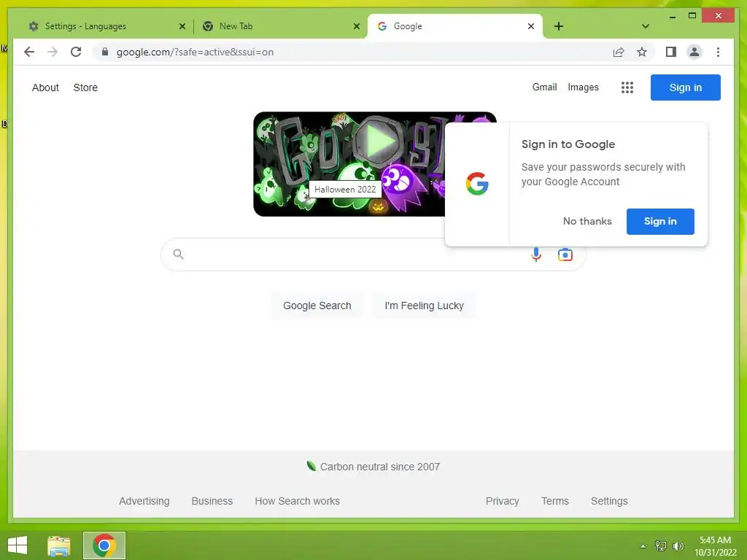Open Images link
The image size is (747, 560).
click(x=583, y=87)
